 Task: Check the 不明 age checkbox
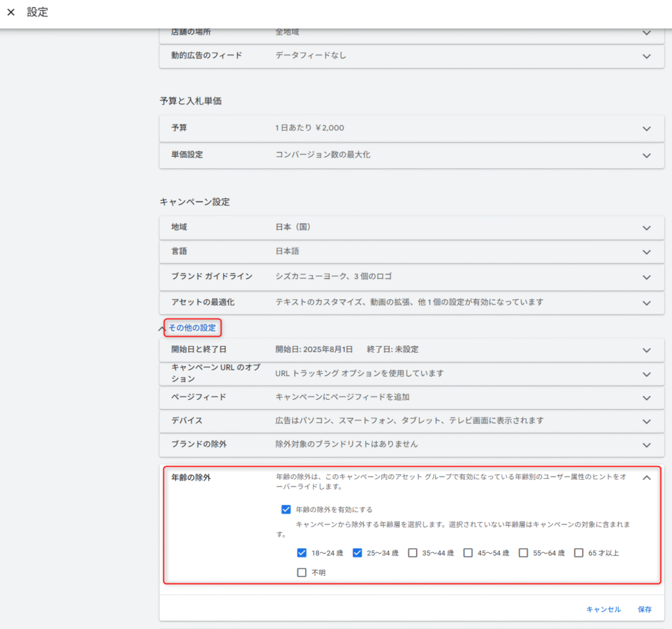[x=302, y=573]
